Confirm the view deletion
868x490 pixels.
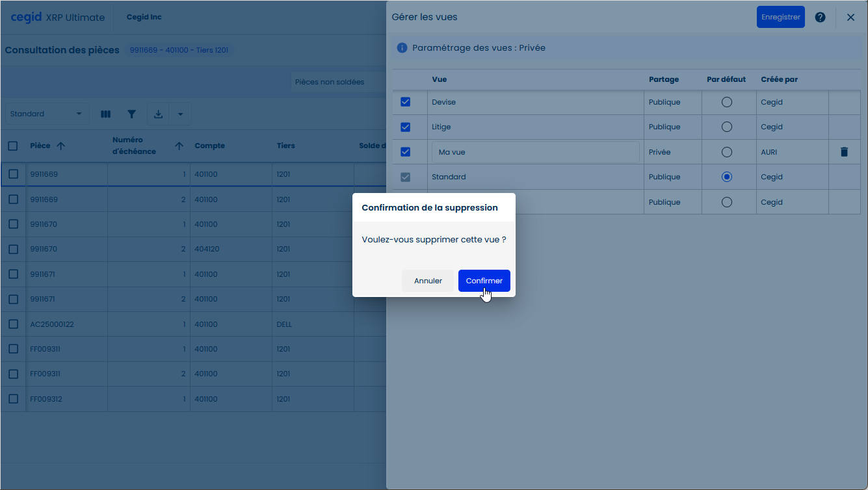pos(484,281)
